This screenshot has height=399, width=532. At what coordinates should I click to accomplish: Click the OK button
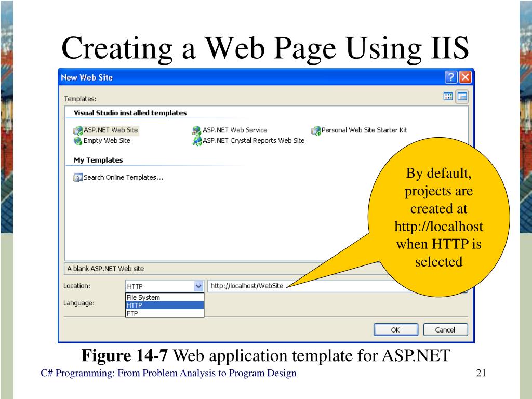point(395,330)
